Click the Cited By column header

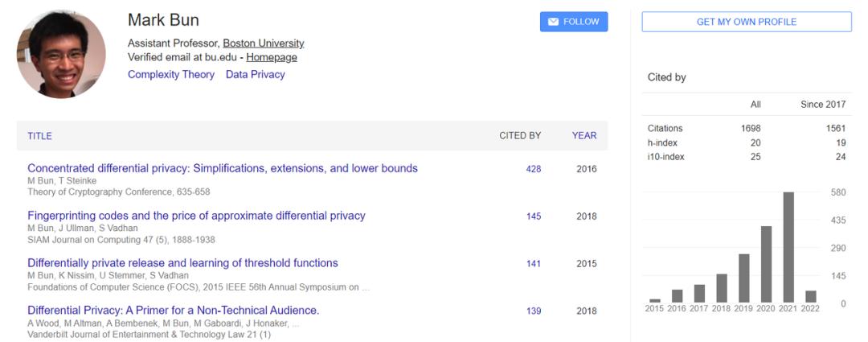(x=520, y=136)
